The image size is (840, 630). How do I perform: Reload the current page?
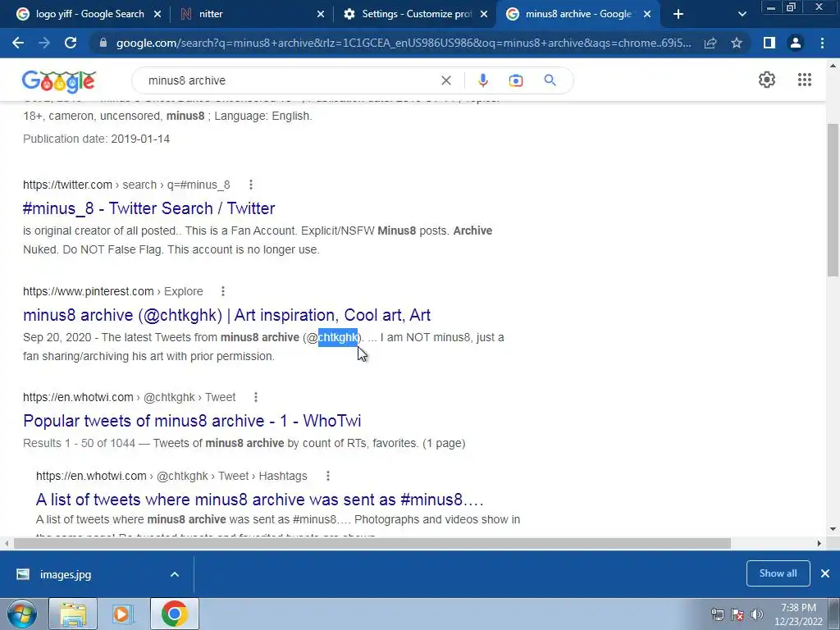click(x=71, y=43)
